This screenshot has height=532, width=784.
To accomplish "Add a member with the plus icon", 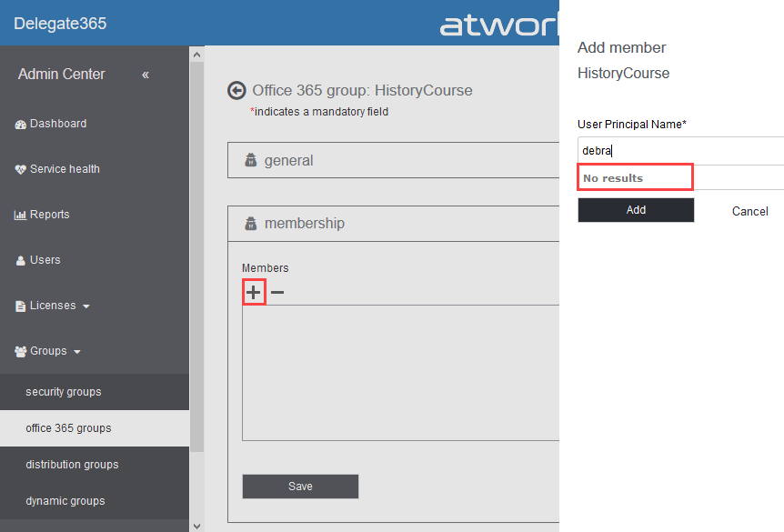I will tap(254, 292).
